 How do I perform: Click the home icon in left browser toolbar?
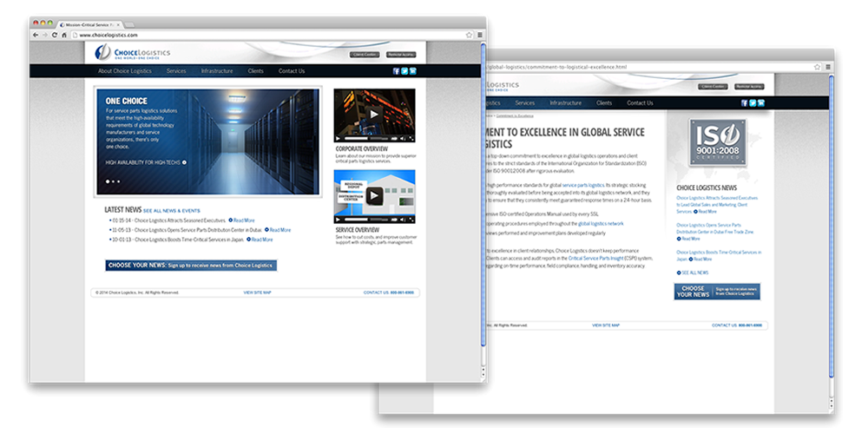click(x=64, y=35)
